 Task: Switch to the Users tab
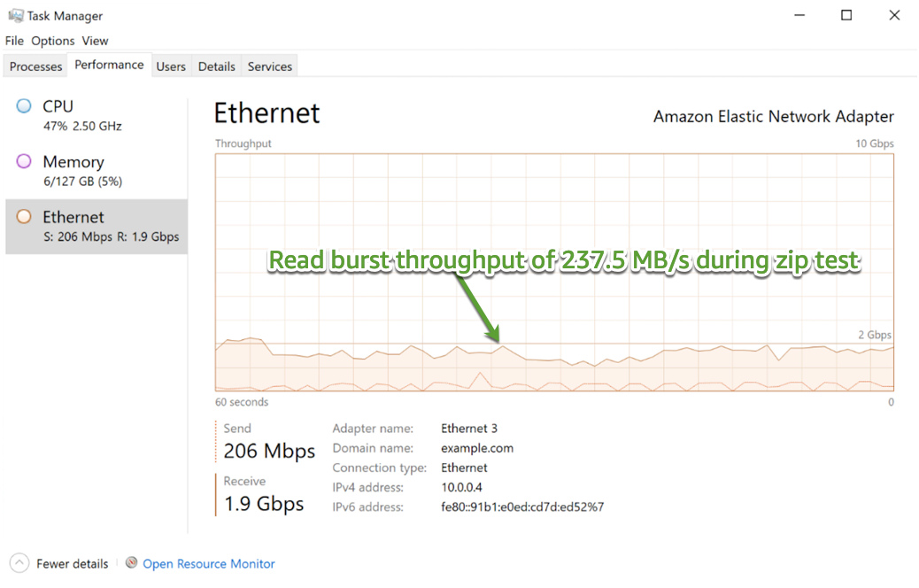coord(171,66)
